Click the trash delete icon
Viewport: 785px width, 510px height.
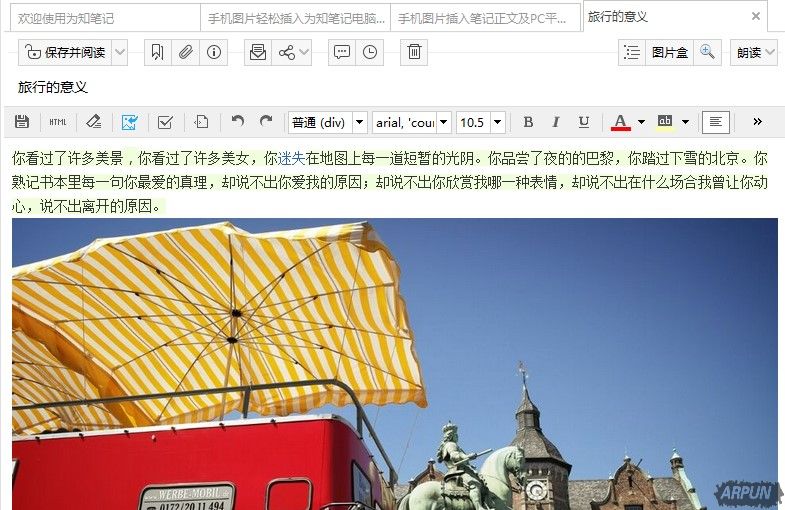point(414,53)
